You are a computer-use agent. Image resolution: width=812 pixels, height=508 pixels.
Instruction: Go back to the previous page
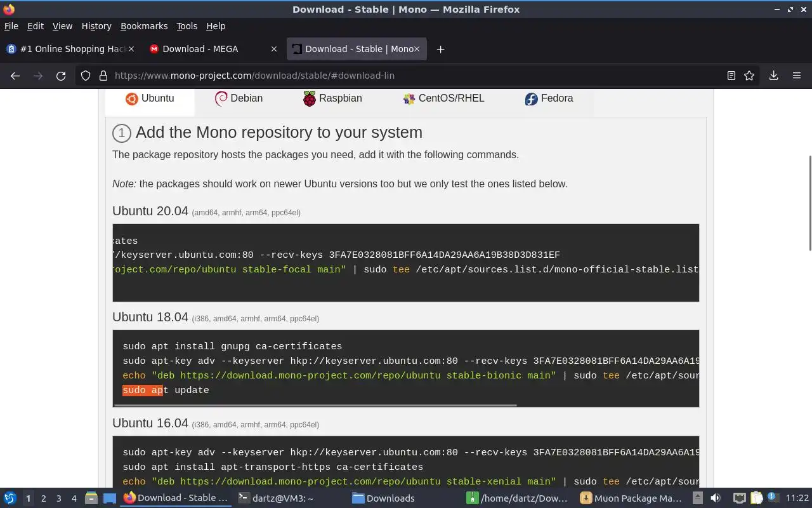(x=15, y=76)
